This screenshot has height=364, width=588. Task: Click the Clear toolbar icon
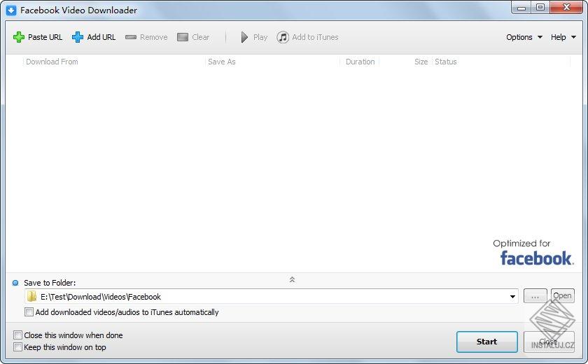183,37
